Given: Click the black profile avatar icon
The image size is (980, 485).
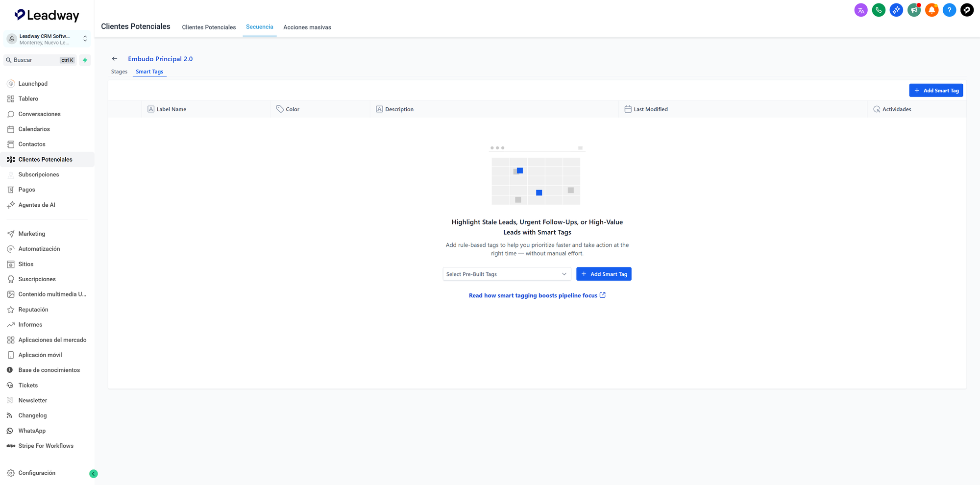Looking at the screenshot, I should (x=967, y=10).
